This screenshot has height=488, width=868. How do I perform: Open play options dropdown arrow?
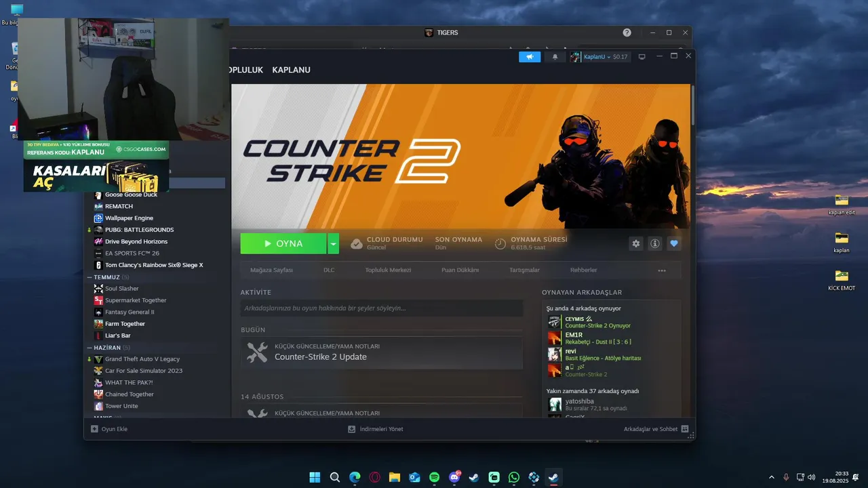coord(333,243)
